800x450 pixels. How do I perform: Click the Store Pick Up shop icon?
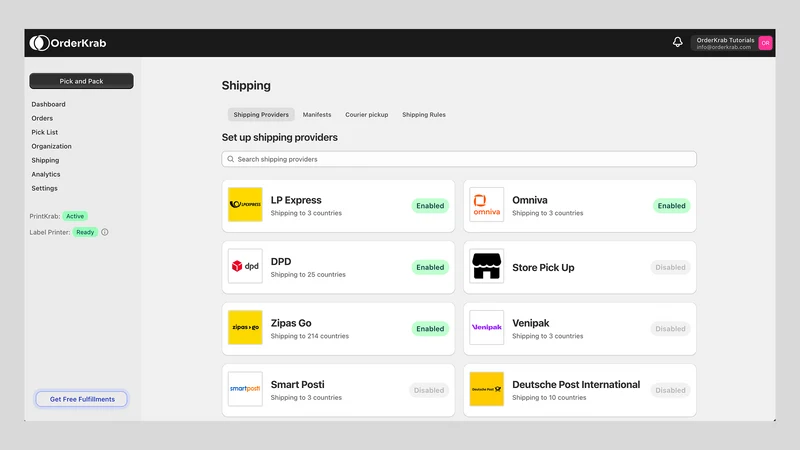coord(486,266)
